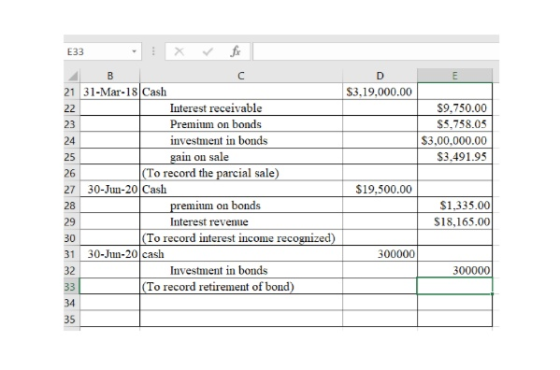The image size is (560, 370).
Task: Click cell showing $5,758.05
Action: point(455,124)
